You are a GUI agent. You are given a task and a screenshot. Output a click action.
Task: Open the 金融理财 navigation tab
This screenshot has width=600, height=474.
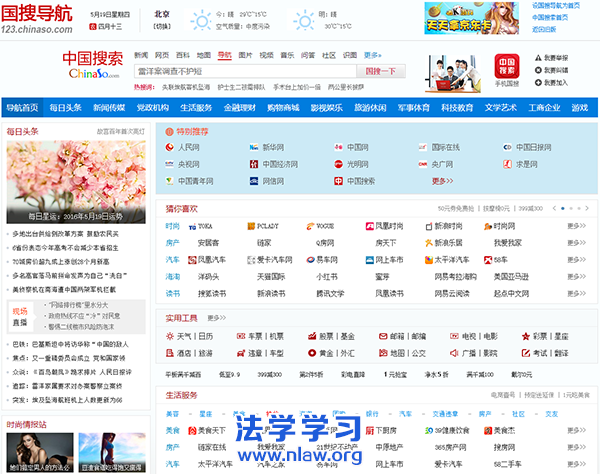[240, 108]
